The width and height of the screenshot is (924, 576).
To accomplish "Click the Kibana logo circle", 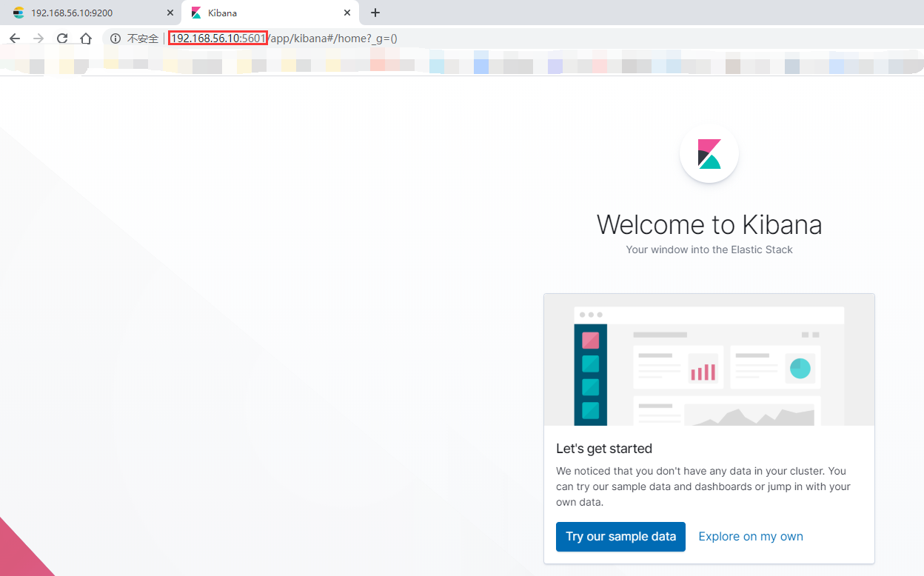I will (x=709, y=153).
